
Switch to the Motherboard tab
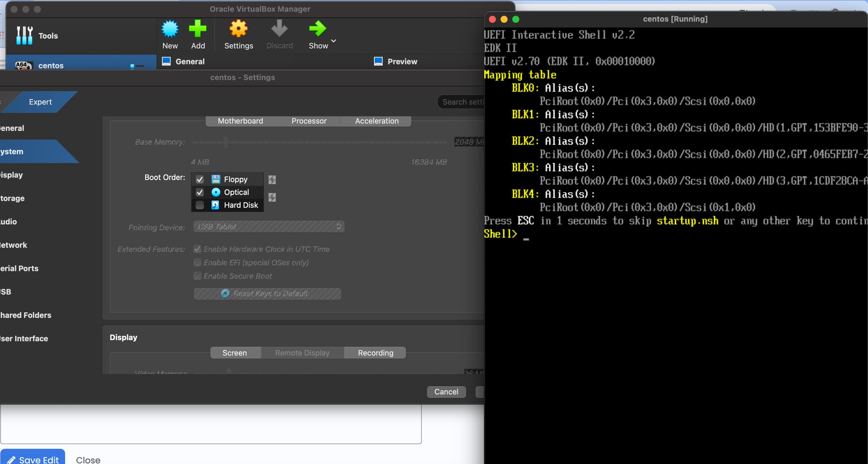coord(240,121)
